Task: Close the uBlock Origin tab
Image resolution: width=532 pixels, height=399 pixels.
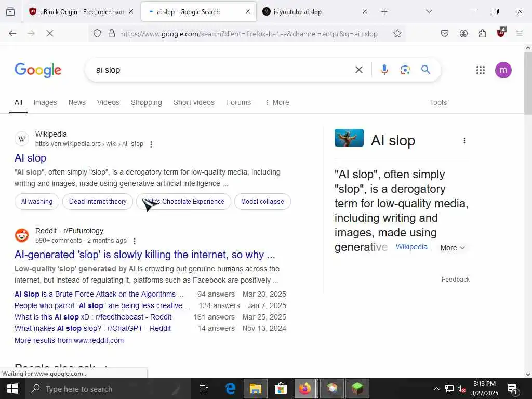Action: pos(130,12)
